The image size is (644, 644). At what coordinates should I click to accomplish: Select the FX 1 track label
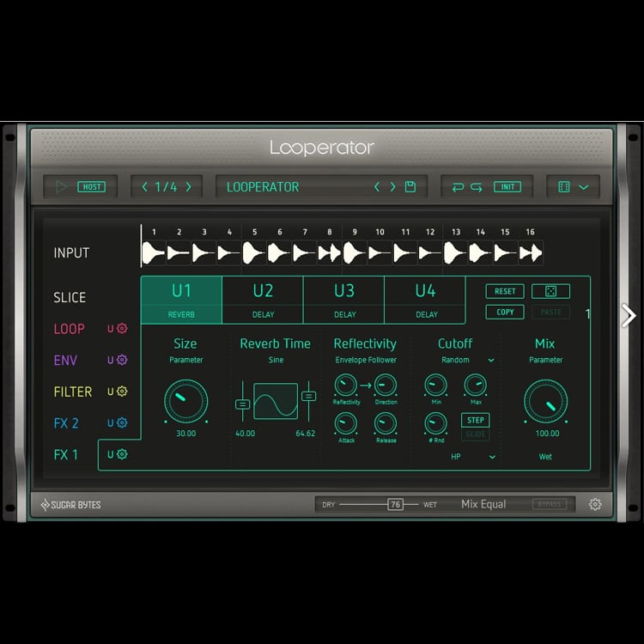click(x=65, y=454)
